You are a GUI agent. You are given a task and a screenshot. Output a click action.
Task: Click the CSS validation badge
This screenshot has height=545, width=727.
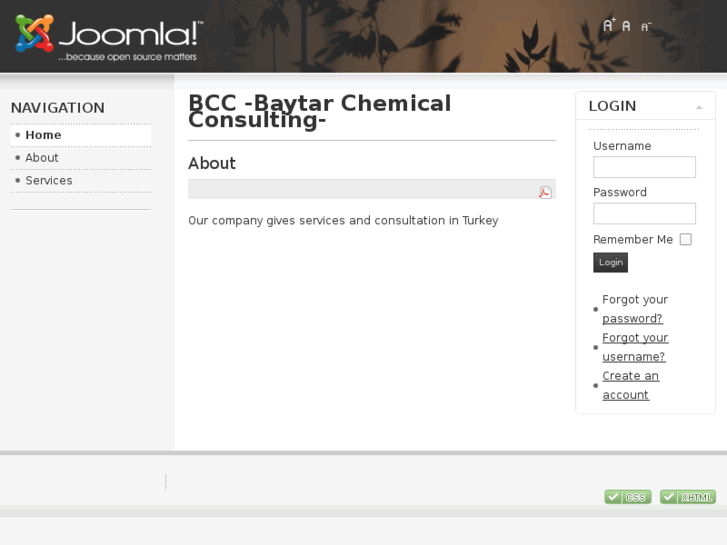pyautogui.click(x=627, y=497)
